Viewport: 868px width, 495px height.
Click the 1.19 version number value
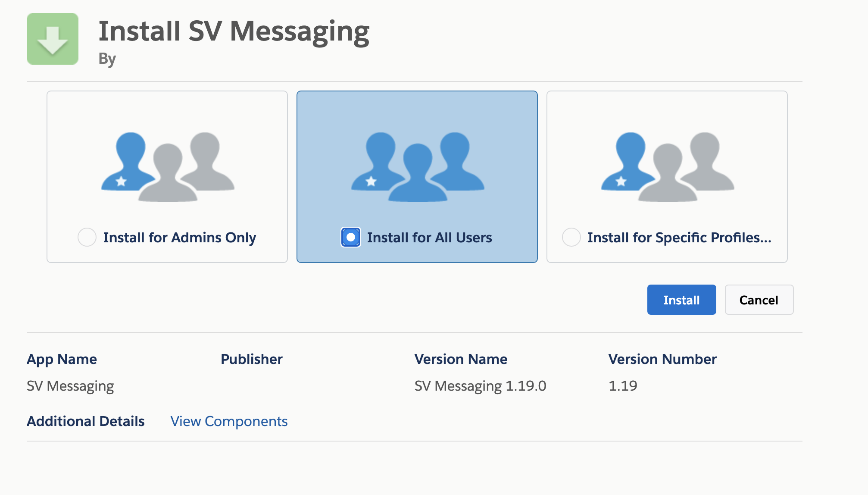click(x=623, y=386)
